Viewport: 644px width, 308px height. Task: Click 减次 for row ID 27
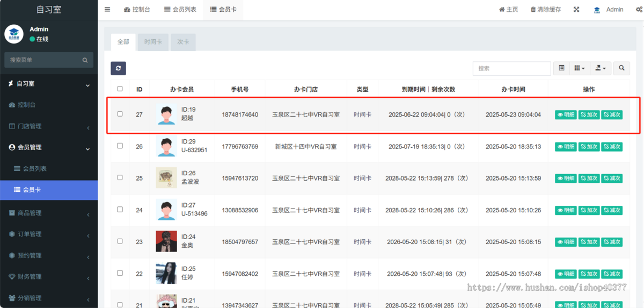click(612, 114)
